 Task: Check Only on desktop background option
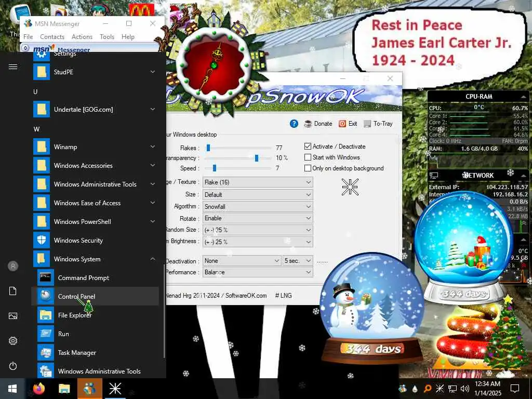click(x=308, y=168)
